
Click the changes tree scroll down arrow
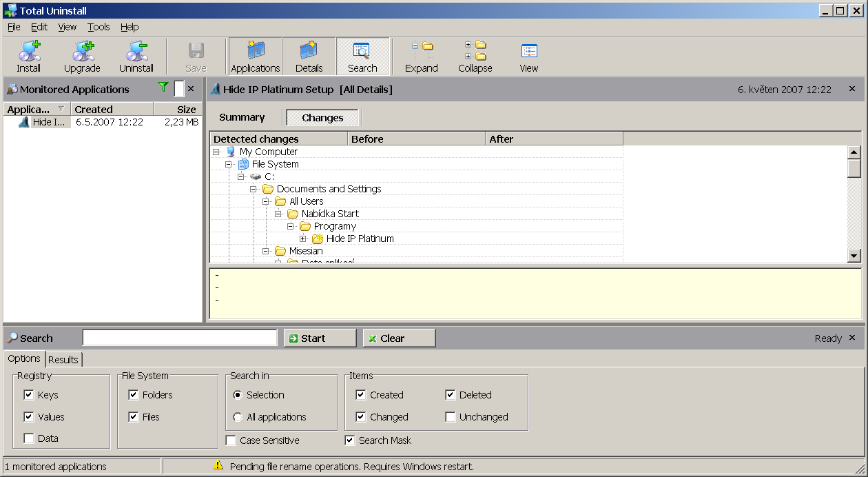[854, 256]
